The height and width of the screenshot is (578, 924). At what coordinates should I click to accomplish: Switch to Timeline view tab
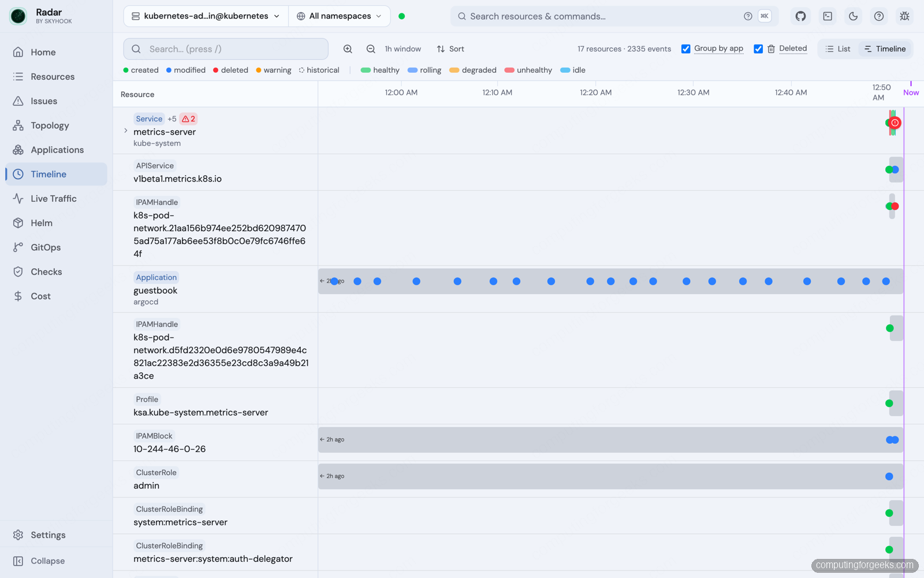click(x=885, y=49)
